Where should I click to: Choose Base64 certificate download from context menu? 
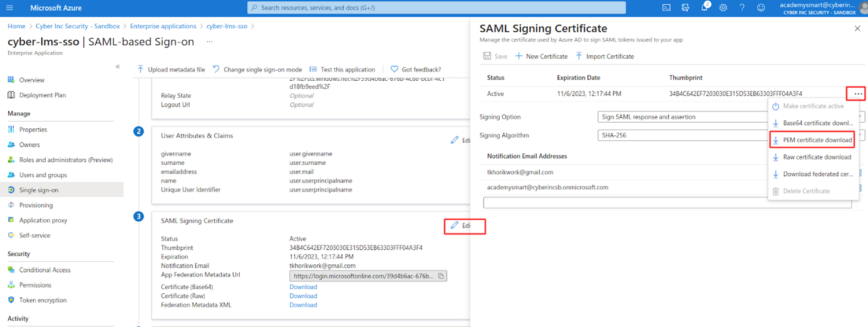(x=812, y=123)
